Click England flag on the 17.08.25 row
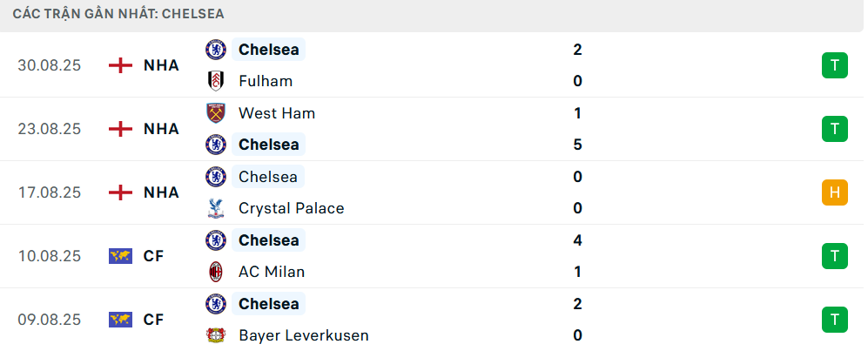The width and height of the screenshot is (868, 351). click(x=120, y=192)
